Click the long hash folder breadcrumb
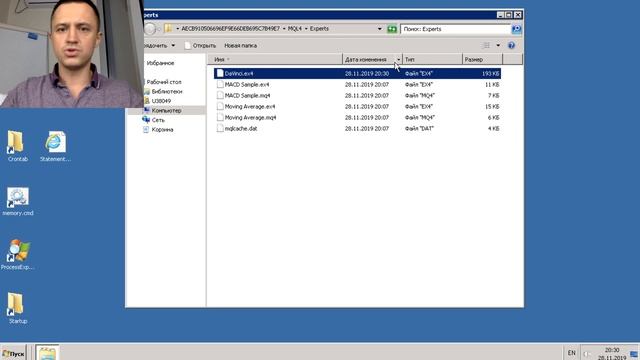Image resolution: width=640 pixels, height=360 pixels. coord(230,29)
